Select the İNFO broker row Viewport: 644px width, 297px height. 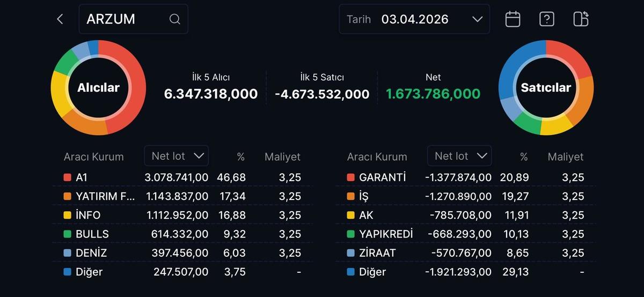pos(182,215)
